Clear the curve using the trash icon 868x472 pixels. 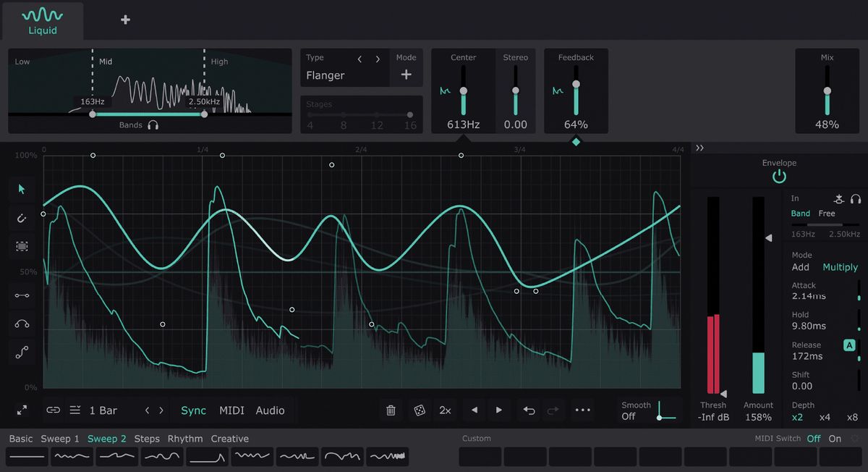point(391,410)
